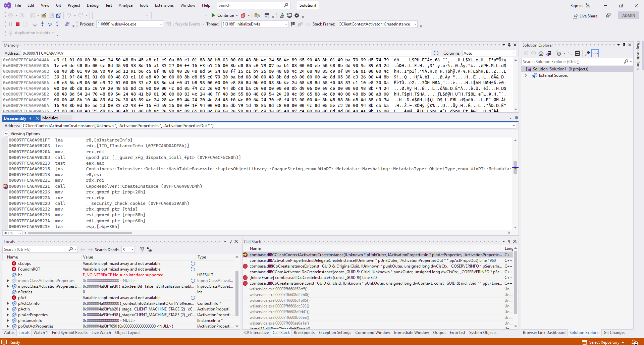Adjust the disassembly zoom percentage control
Image resolution: width=644 pixels, height=345 pixels.
click(12, 233)
